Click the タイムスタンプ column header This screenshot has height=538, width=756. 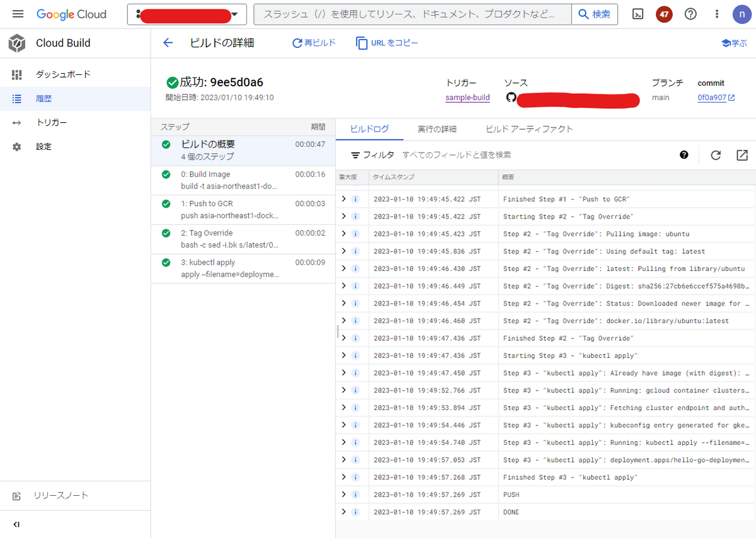tap(394, 177)
